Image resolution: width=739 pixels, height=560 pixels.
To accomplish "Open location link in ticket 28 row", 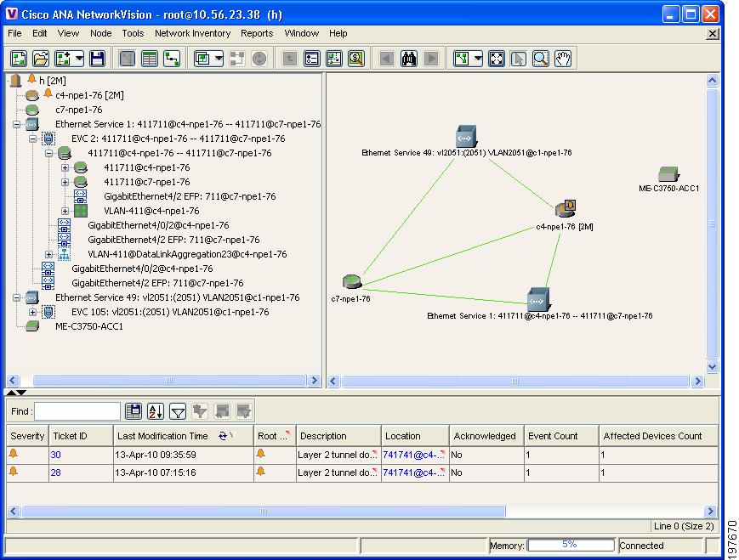I will (x=413, y=472).
